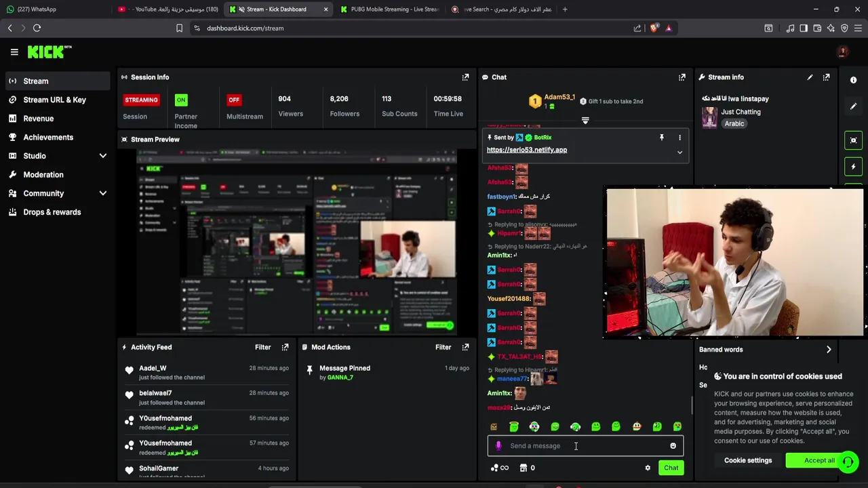Click the pencil edit icon in right toolbar
Image resolution: width=868 pixels, height=488 pixels.
click(854, 106)
